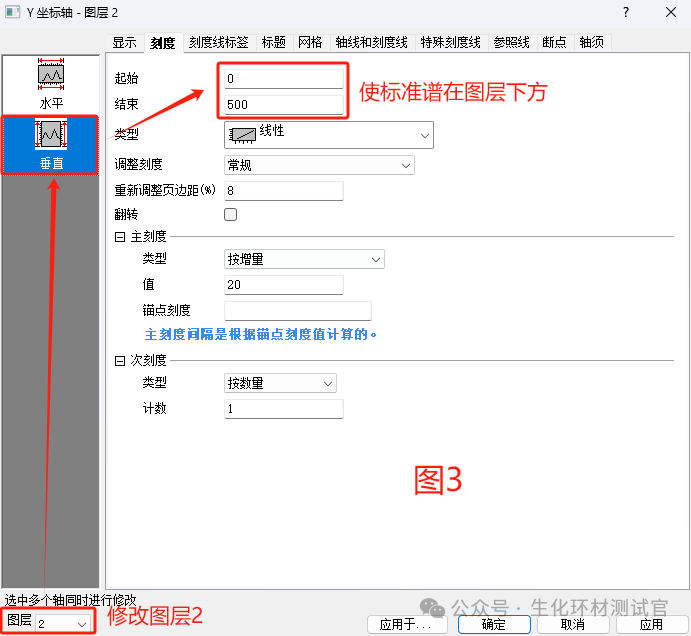Open the 主刻度 类型 按增量 dropdown
The height and width of the screenshot is (636, 691).
point(304,259)
